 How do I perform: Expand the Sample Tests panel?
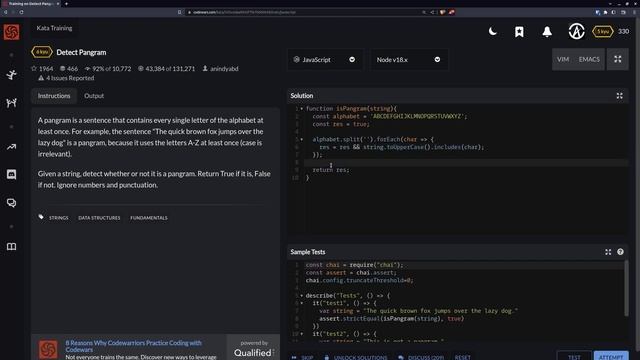tap(608, 252)
